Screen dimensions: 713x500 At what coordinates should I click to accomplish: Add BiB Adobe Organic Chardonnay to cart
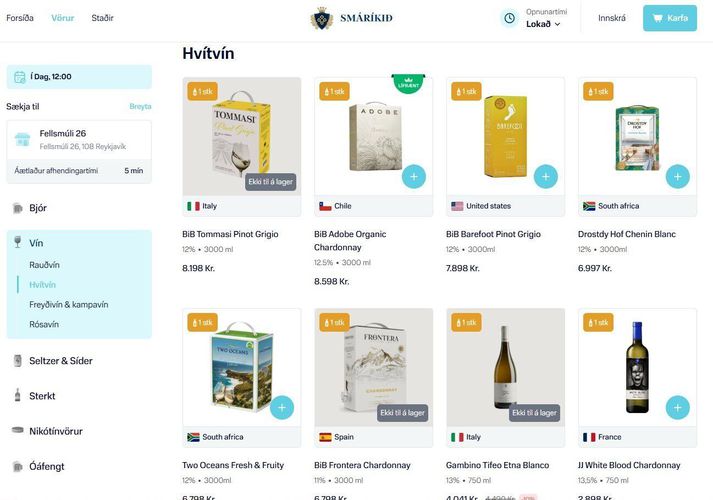pyautogui.click(x=413, y=177)
